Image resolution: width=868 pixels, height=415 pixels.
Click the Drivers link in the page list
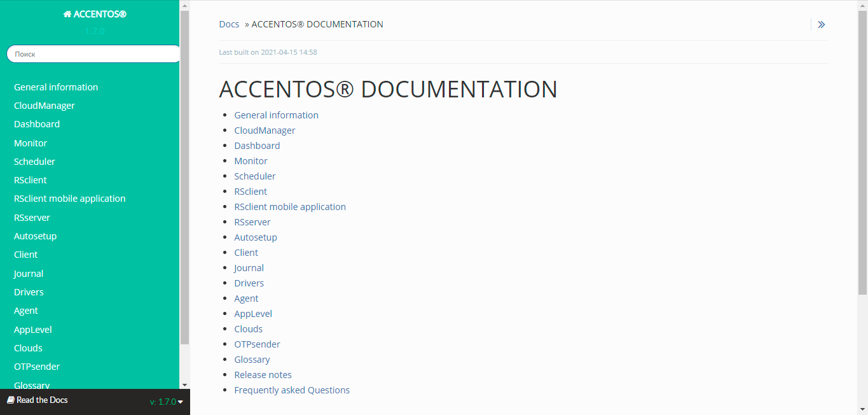click(249, 283)
